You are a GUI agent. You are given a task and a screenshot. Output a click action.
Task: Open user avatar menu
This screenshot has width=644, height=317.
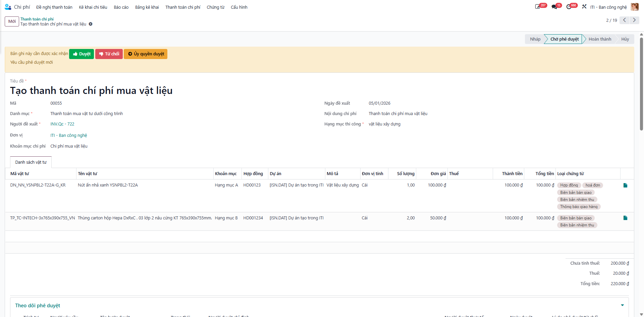point(635,7)
